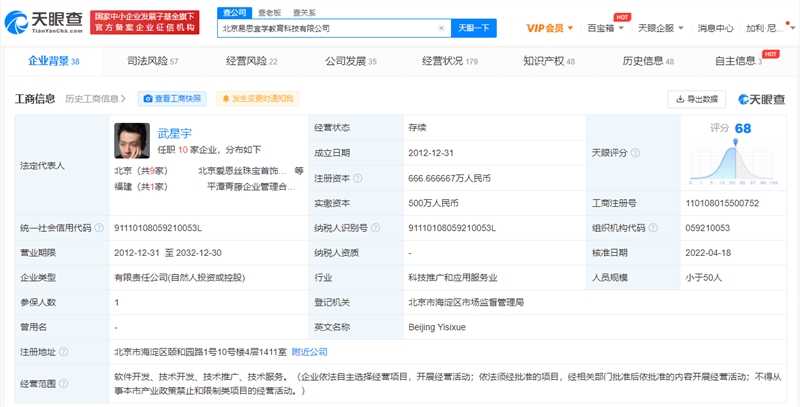800x407 pixels.
Task: Click the 登记机关 value 北京市海淀区市场监督管理局
Action: [466, 302]
